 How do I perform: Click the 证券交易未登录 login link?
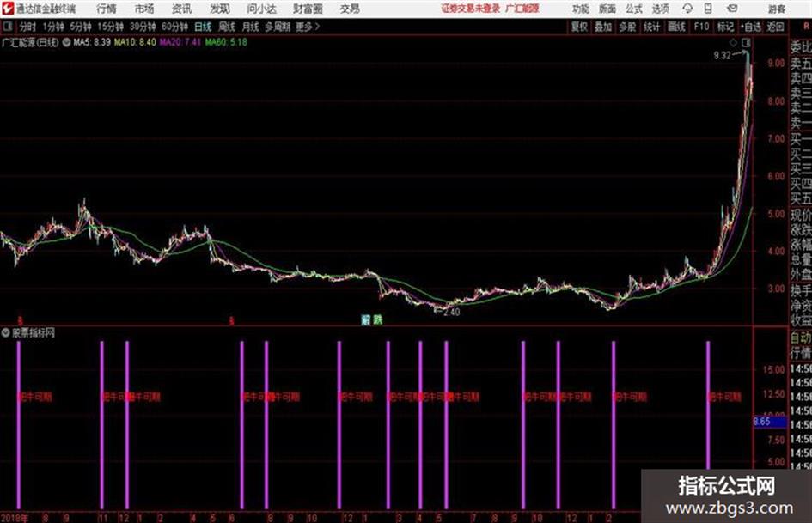pyautogui.click(x=471, y=9)
